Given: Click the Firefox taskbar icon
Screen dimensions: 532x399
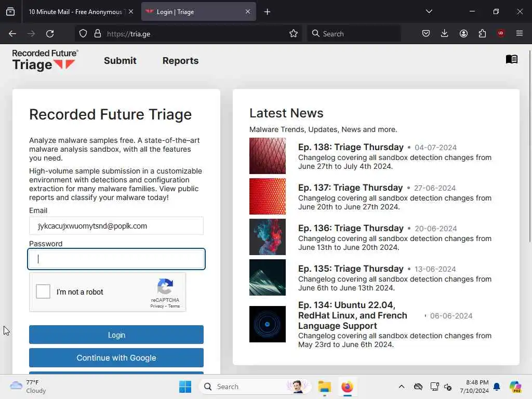Looking at the screenshot, I should 347,387.
